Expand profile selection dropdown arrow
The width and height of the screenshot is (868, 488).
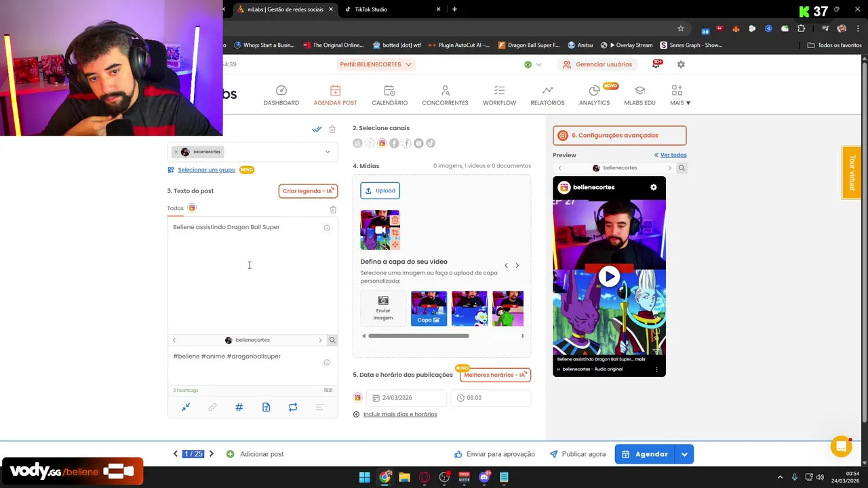click(x=328, y=152)
